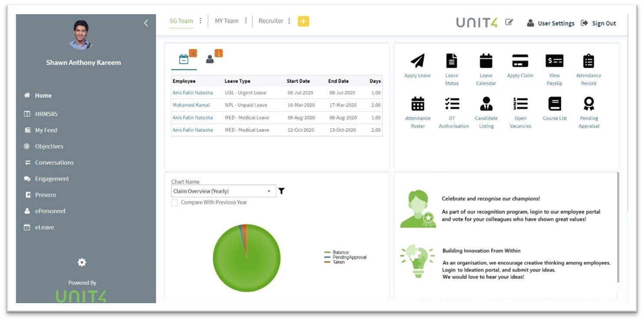The image size is (644, 321).
Task: Open the Chart Name dropdown
Action: pos(223,191)
